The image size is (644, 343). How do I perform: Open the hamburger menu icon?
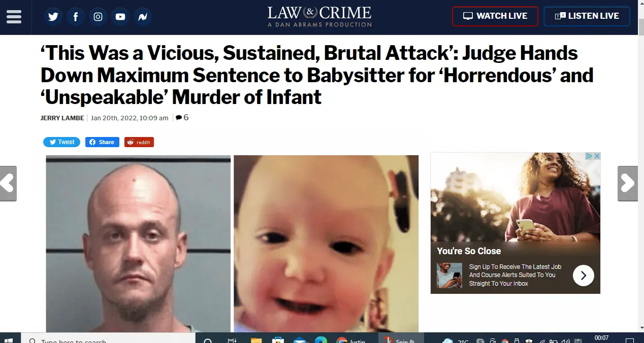click(x=14, y=17)
